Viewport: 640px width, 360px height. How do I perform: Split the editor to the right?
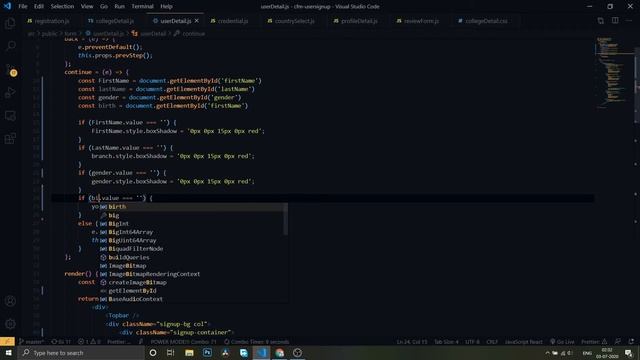pyautogui.click(x=615, y=21)
